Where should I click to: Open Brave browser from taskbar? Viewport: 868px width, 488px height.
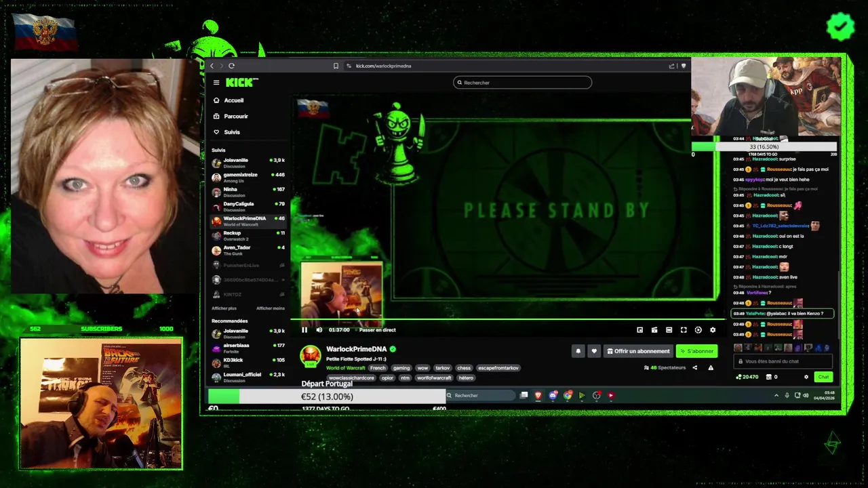pyautogui.click(x=538, y=395)
